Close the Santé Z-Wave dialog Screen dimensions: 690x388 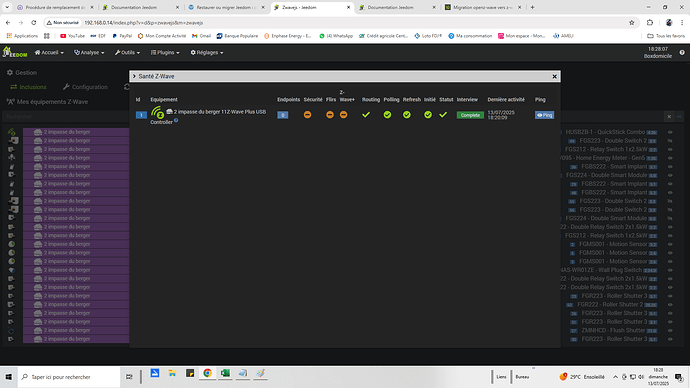(x=554, y=77)
